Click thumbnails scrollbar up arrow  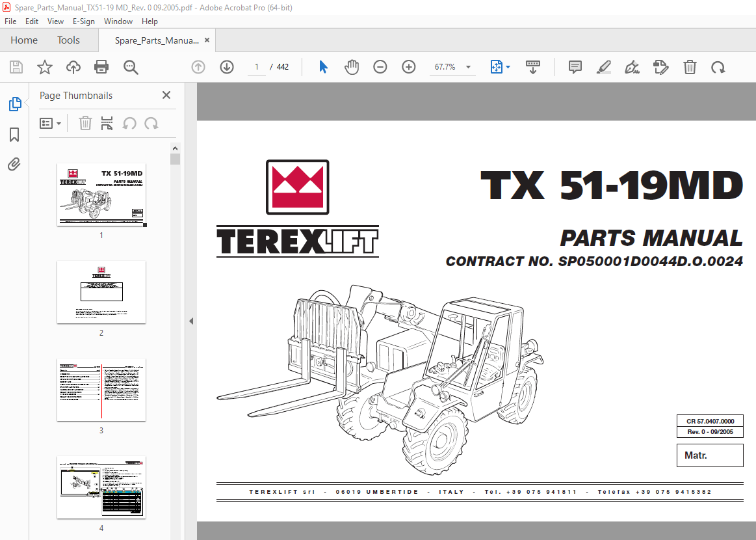pyautogui.click(x=175, y=148)
